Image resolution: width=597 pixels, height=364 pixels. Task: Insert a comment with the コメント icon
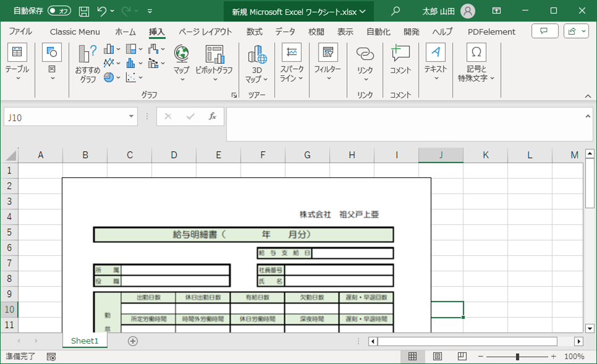pos(400,61)
